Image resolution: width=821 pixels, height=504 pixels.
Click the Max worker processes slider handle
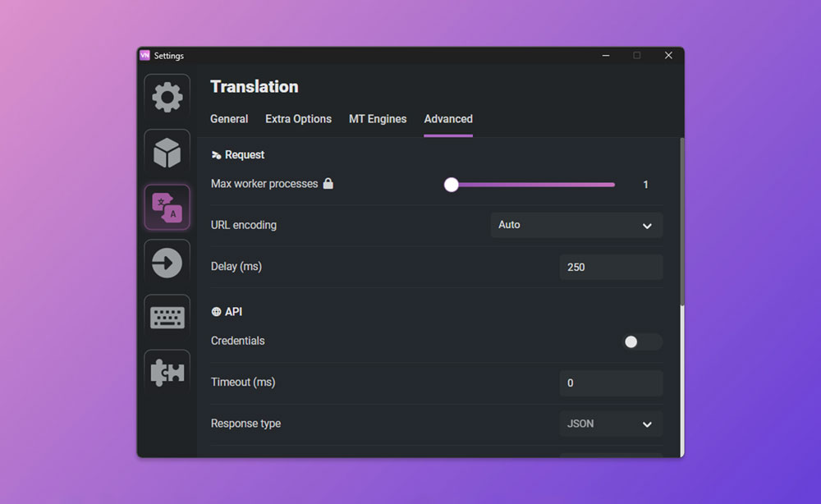[452, 185]
